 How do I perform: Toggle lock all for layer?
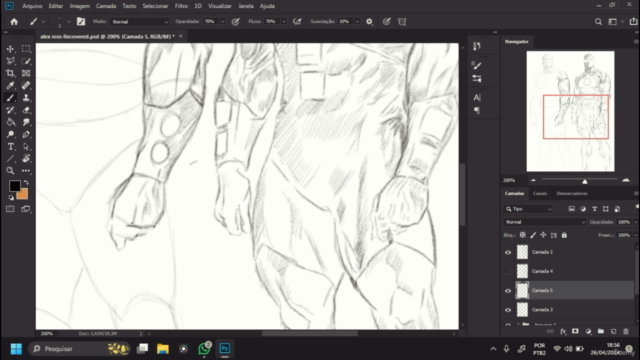tap(564, 235)
